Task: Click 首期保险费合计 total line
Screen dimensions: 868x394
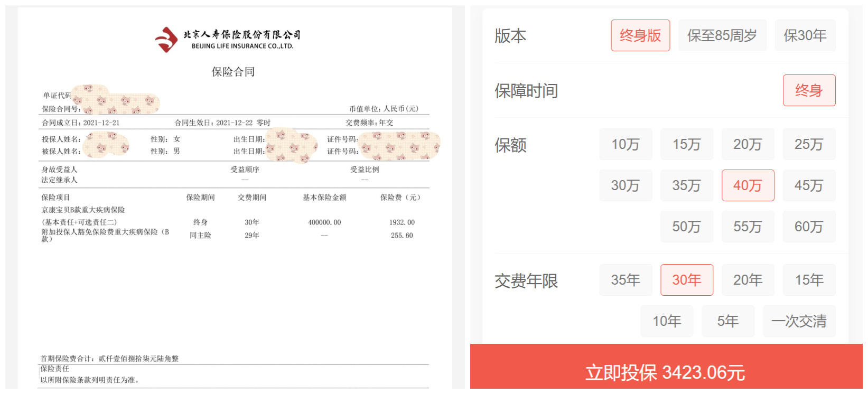Action: pos(110,359)
